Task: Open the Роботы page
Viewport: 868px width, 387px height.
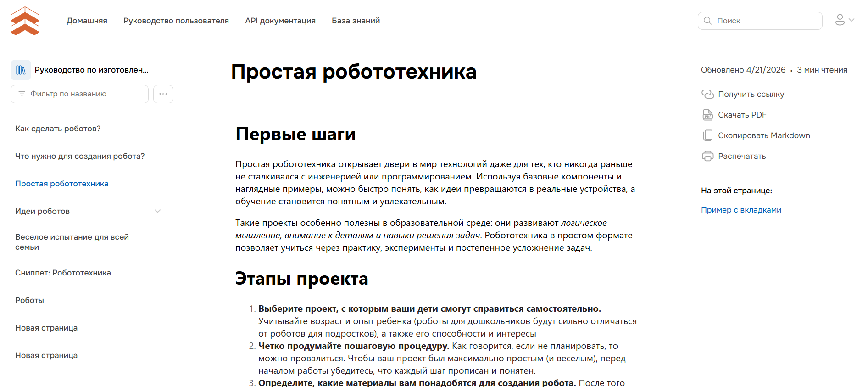Action: pos(29,300)
